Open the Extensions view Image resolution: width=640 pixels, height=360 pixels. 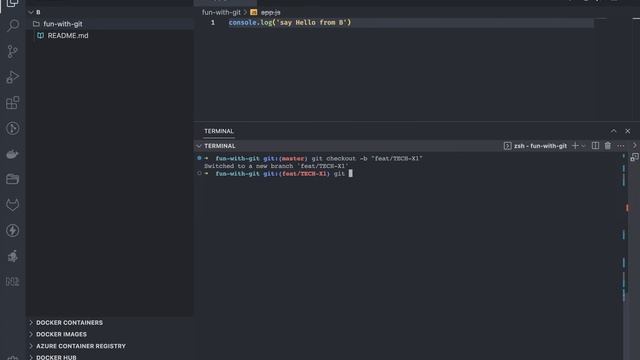[13, 103]
